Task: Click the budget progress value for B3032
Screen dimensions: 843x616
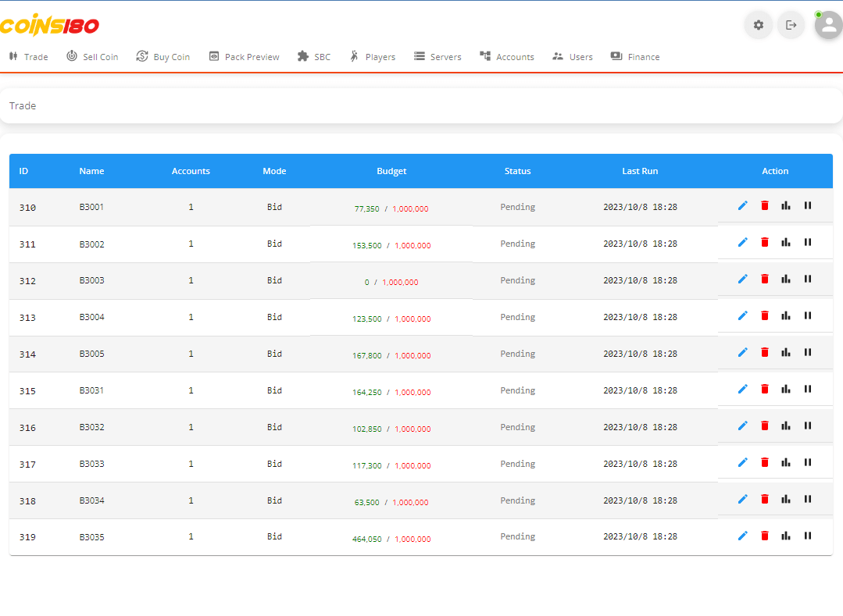Action: [x=391, y=429]
